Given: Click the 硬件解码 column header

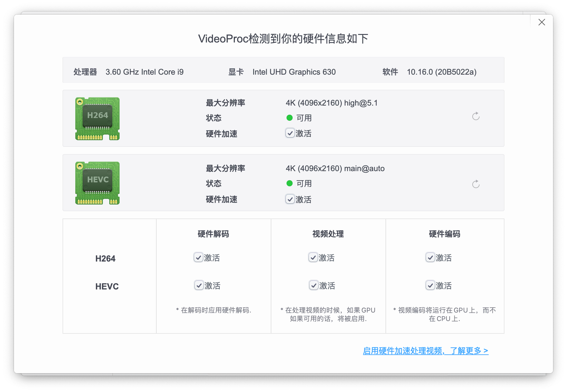Looking at the screenshot, I should [x=213, y=234].
